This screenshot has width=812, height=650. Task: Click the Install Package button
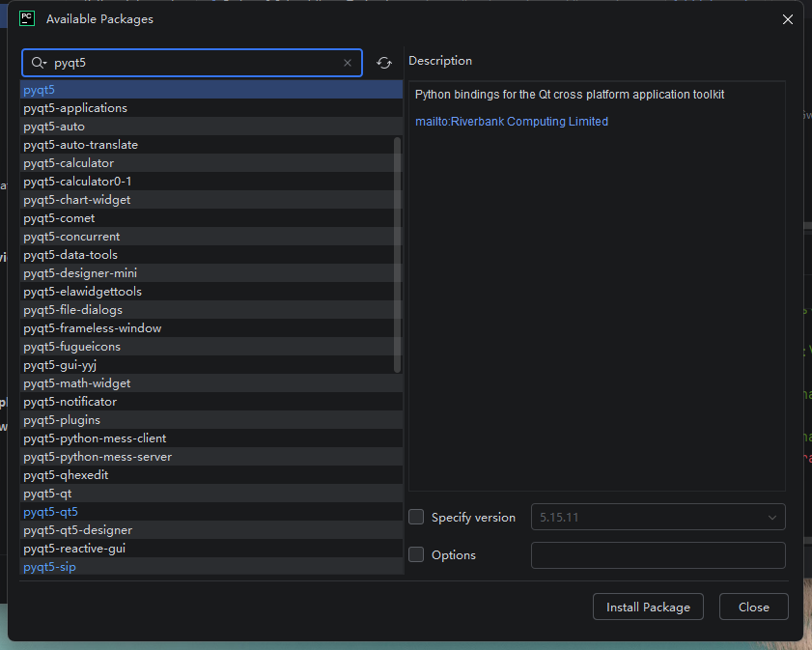(648, 607)
